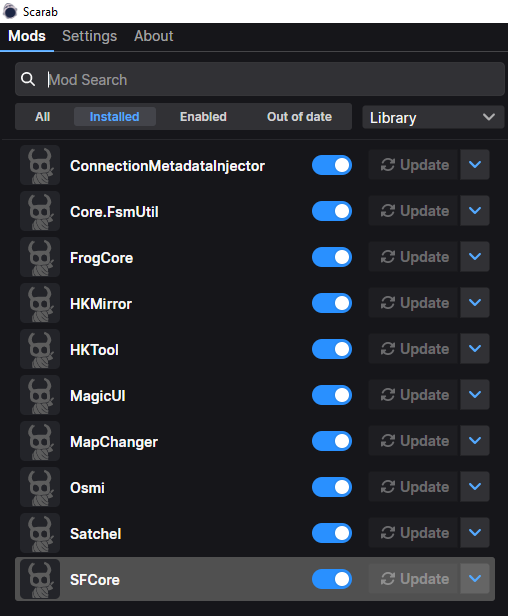Click the MagicUI mod icon
Image resolution: width=508 pixels, height=616 pixels.
point(40,395)
